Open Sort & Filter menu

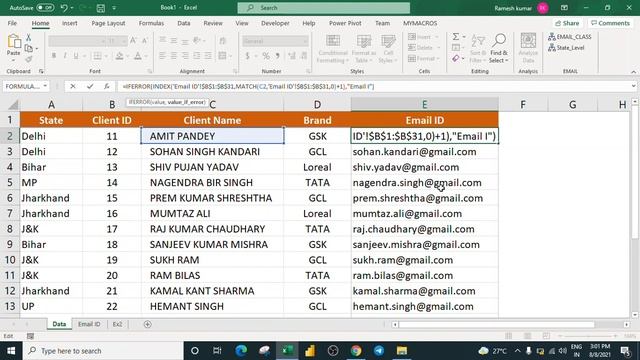(x=477, y=49)
